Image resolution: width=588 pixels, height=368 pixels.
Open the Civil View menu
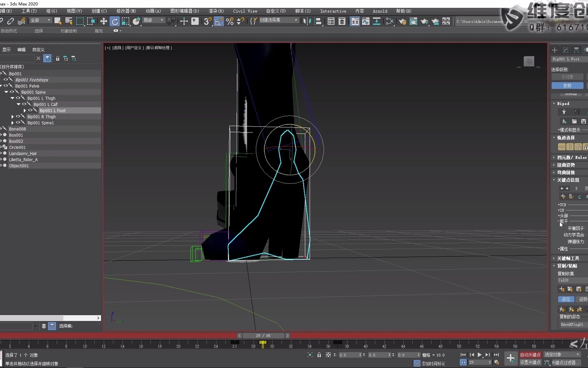(x=245, y=11)
